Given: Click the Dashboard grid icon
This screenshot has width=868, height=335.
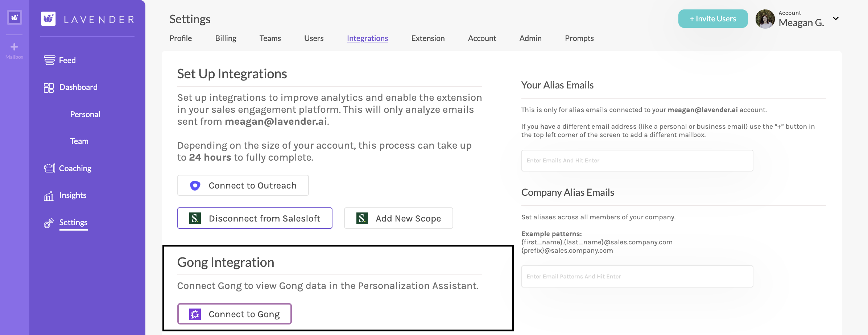Looking at the screenshot, I should tap(49, 87).
